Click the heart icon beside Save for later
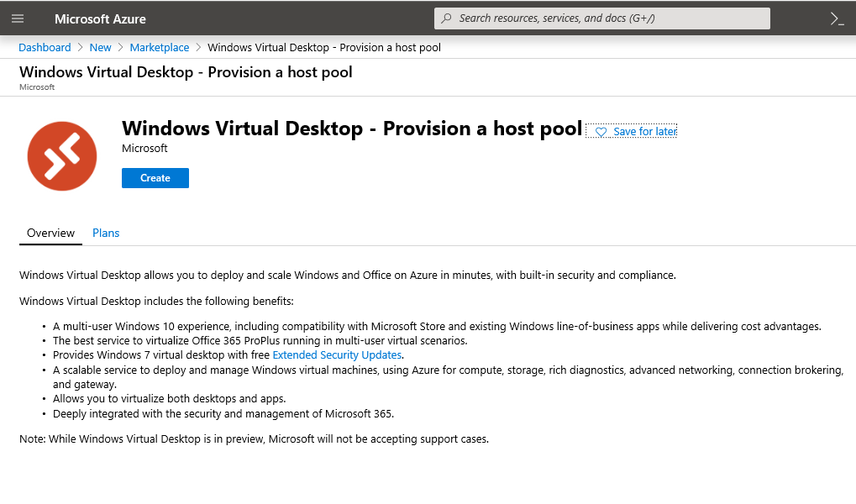This screenshot has height=504, width=856. click(601, 132)
